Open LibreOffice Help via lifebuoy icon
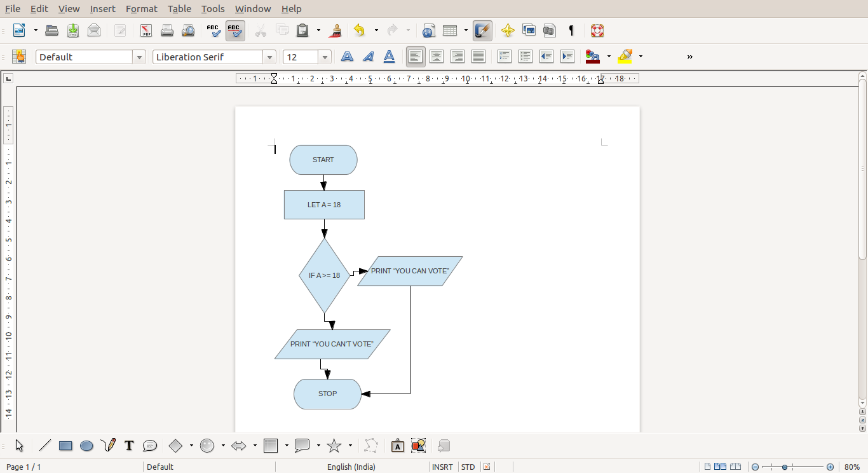Image resolution: width=868 pixels, height=473 pixels. [597, 30]
